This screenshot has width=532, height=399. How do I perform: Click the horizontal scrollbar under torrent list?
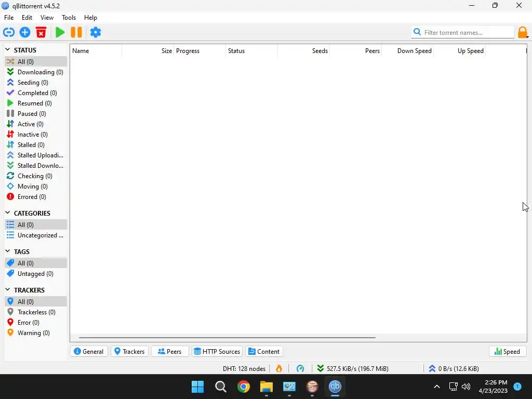[x=227, y=338]
